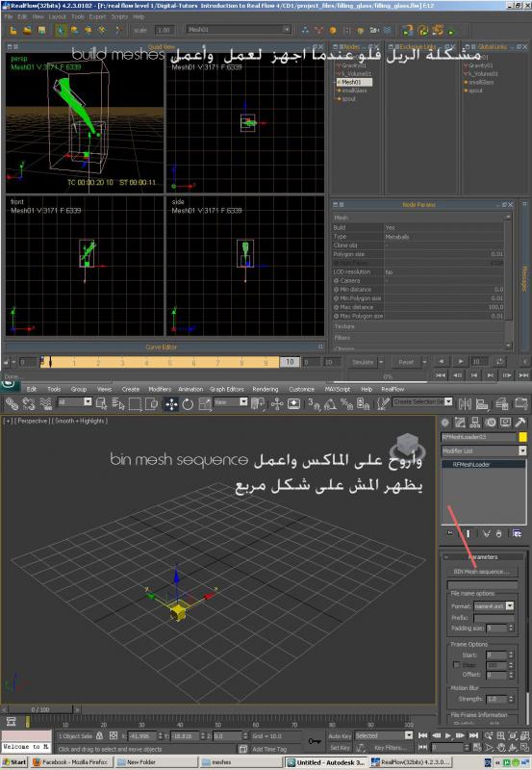Open the Graph Editors menu
The image size is (532, 770).
[227, 389]
